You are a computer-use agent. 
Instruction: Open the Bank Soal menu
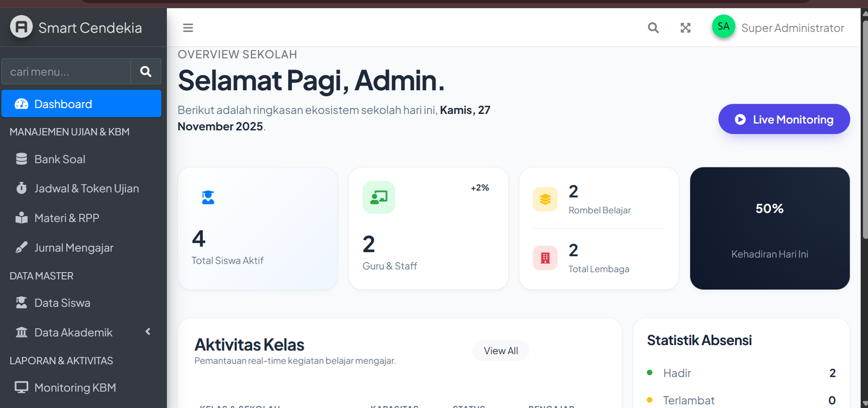click(x=81, y=159)
